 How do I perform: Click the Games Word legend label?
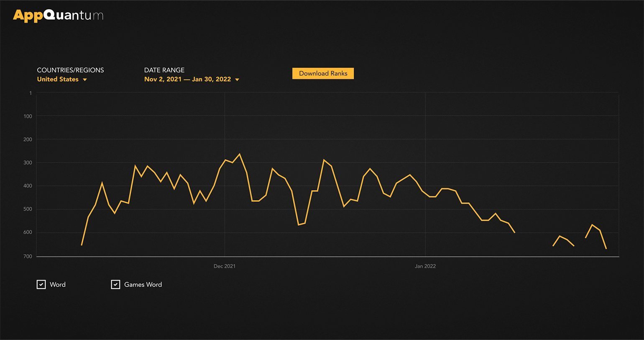click(143, 285)
